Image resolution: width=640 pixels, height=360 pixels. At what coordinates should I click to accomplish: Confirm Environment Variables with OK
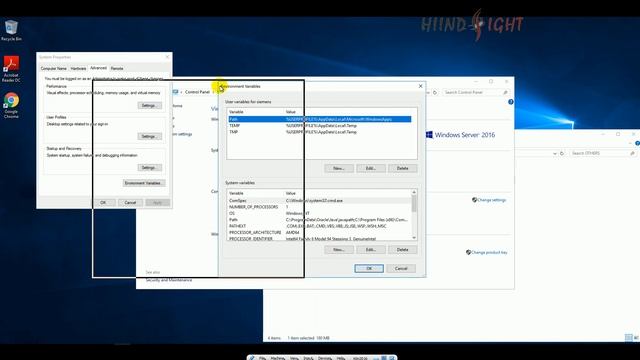coord(369,268)
